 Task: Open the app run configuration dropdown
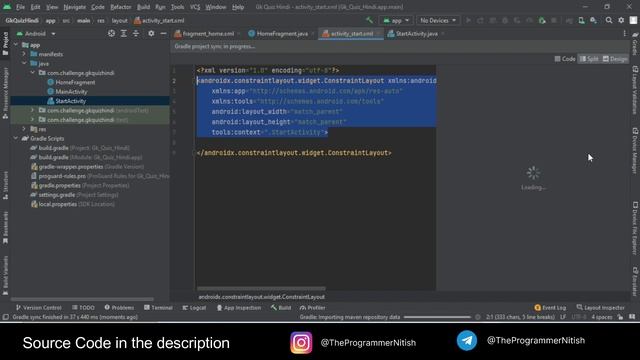pos(396,20)
